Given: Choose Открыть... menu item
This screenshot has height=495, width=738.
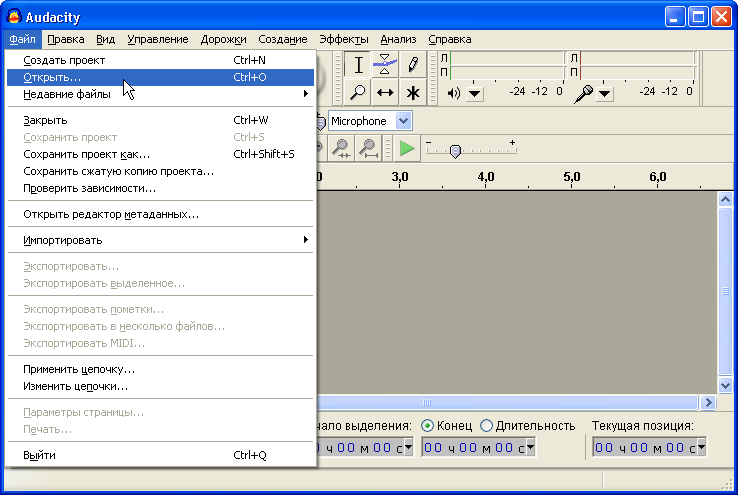Looking at the screenshot, I should pos(160,77).
